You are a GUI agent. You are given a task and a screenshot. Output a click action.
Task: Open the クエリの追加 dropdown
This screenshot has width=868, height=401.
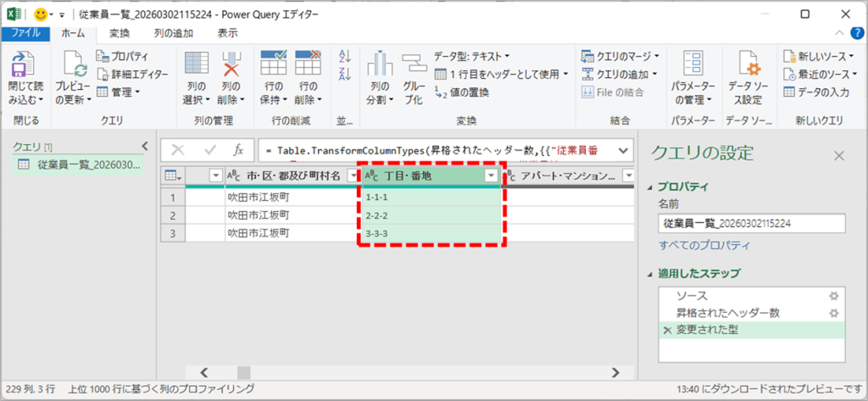pos(619,74)
